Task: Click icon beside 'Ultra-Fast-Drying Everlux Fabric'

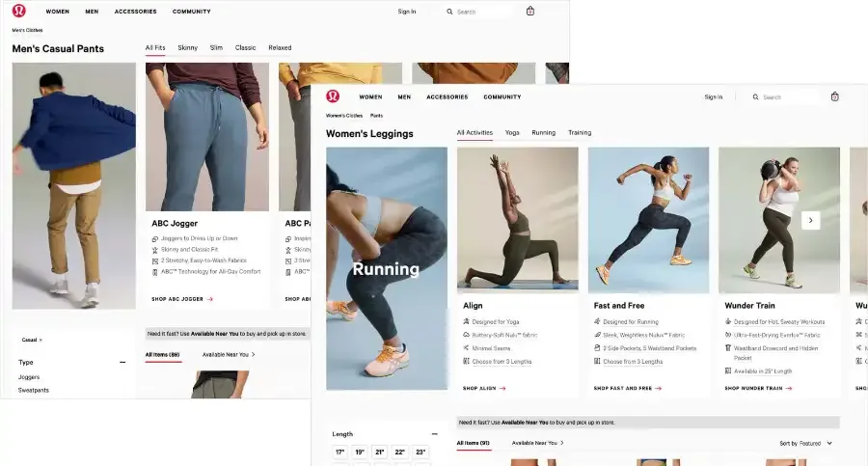Action: click(728, 335)
